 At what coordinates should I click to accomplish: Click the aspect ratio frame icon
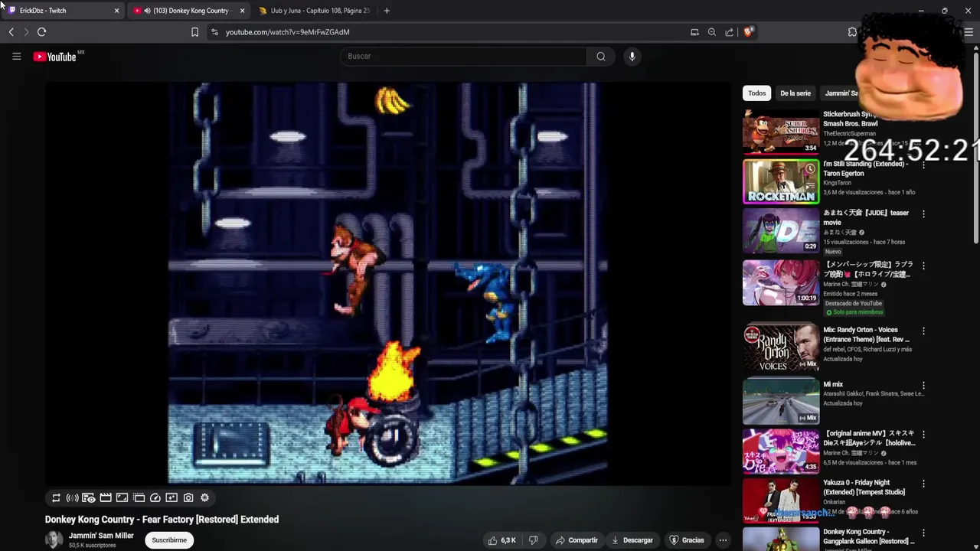122,498
